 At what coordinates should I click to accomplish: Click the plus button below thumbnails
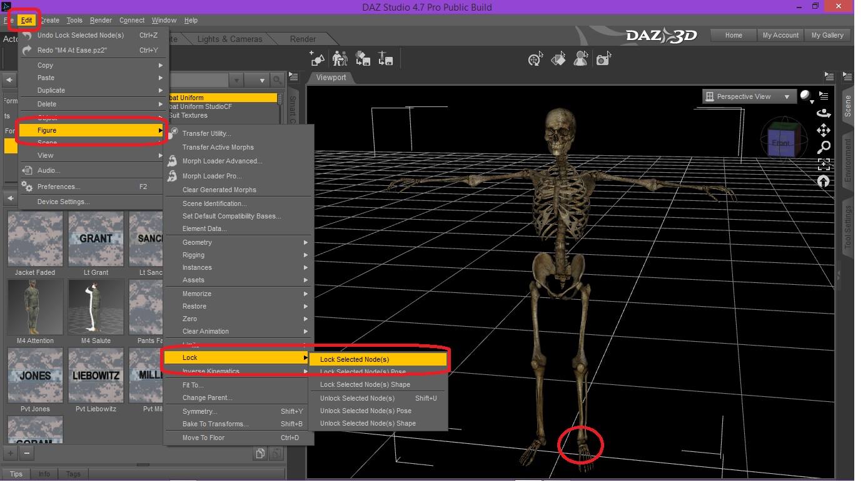point(11,453)
